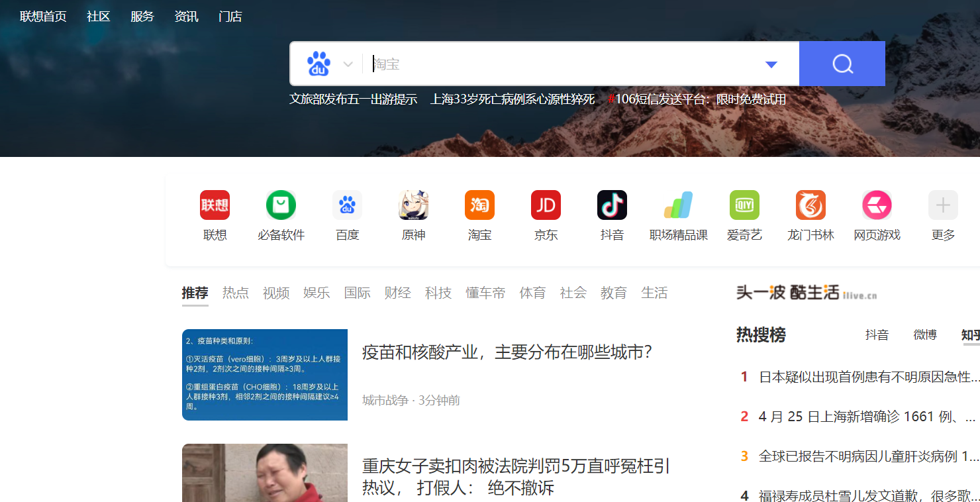
Task: Focus the search input field
Action: [x=563, y=64]
